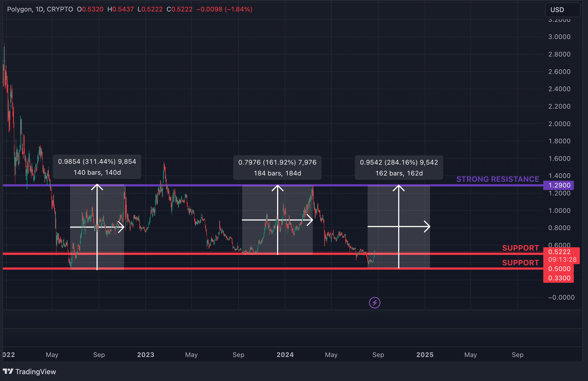Click the Polygon, 1D, CRYPTO symbol title
This screenshot has width=588, height=381.
(x=40, y=9)
